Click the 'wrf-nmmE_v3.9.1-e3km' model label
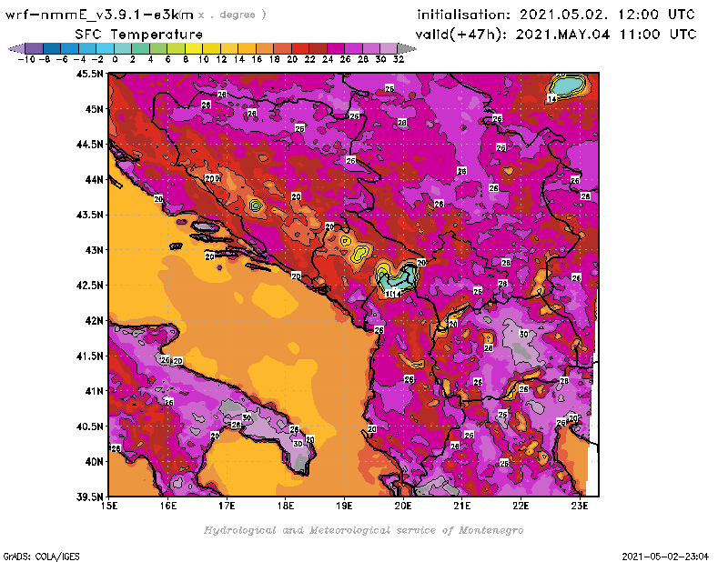 coord(99,15)
